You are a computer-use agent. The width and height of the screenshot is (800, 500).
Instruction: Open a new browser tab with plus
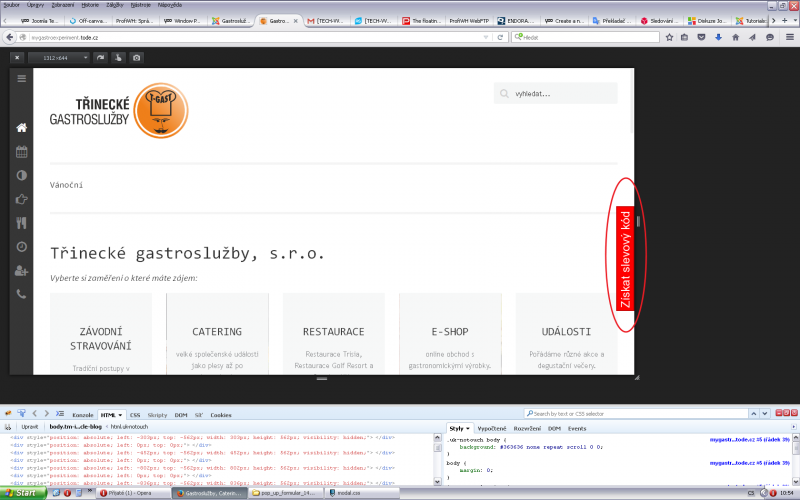(785, 20)
